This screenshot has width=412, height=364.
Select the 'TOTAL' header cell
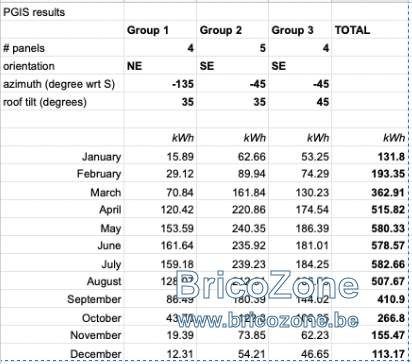pyautogui.click(x=370, y=30)
